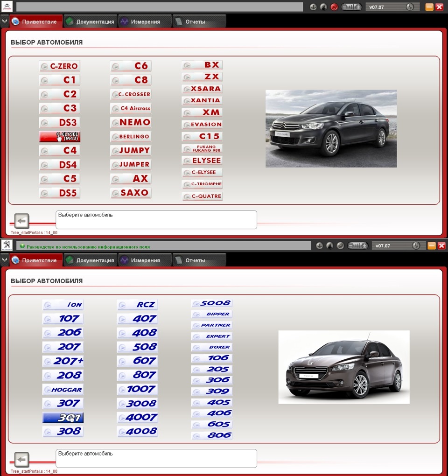Click the Peugeot lion logo icon

[7, 245]
